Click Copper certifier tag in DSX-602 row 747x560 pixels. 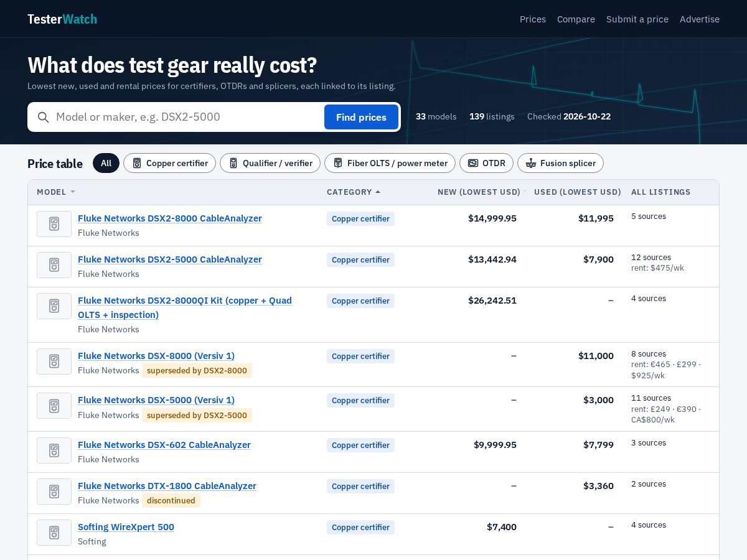tap(360, 446)
